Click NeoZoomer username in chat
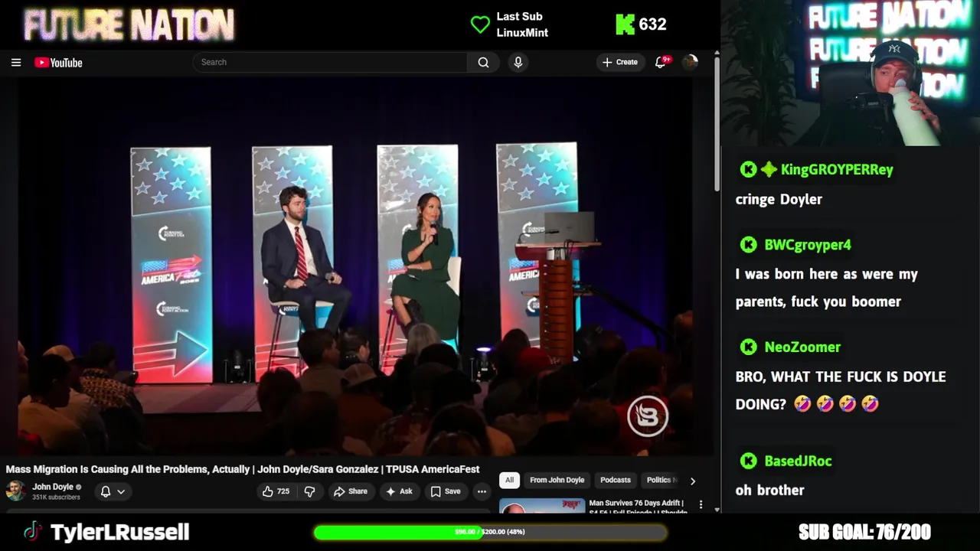The width and height of the screenshot is (980, 551). coord(802,347)
